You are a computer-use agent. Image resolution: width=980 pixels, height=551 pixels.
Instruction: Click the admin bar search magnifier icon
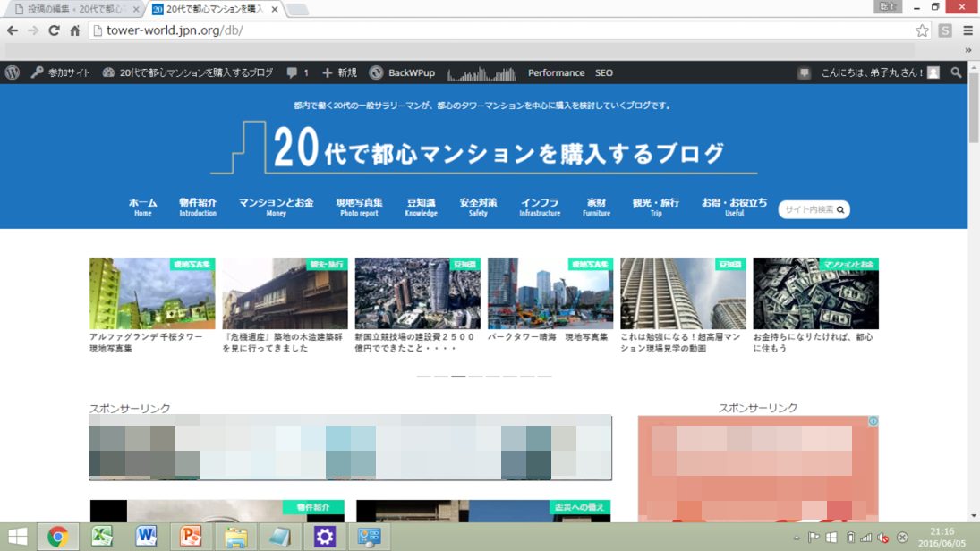(x=956, y=72)
